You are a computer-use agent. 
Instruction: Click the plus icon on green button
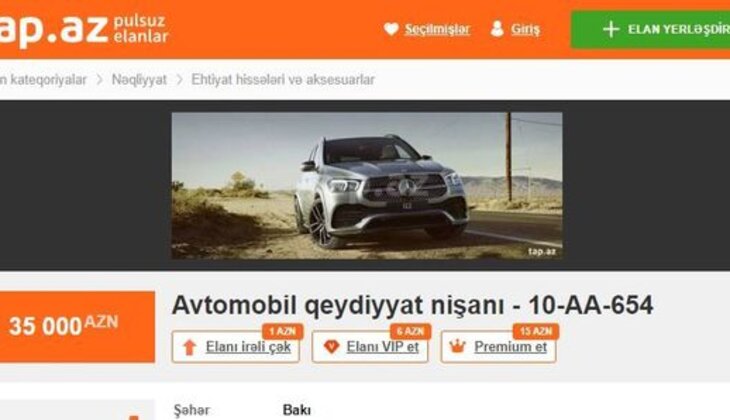click(x=611, y=29)
